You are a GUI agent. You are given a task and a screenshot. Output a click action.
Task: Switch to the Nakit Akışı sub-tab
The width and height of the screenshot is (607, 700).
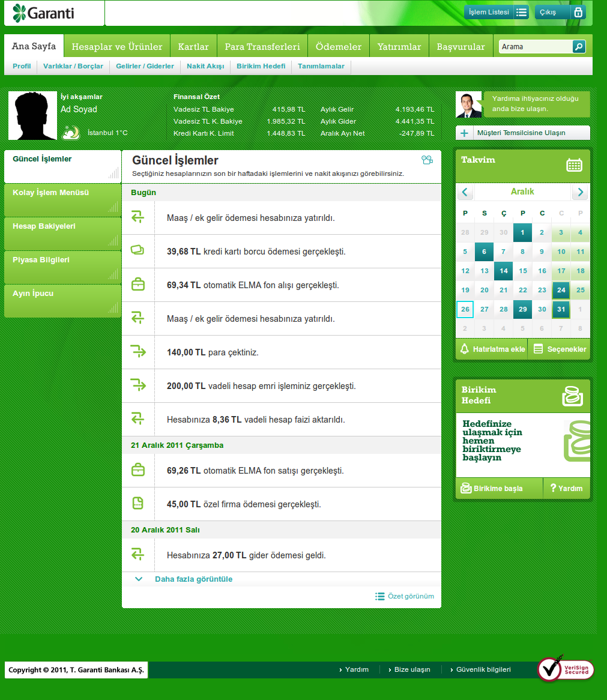tap(205, 66)
